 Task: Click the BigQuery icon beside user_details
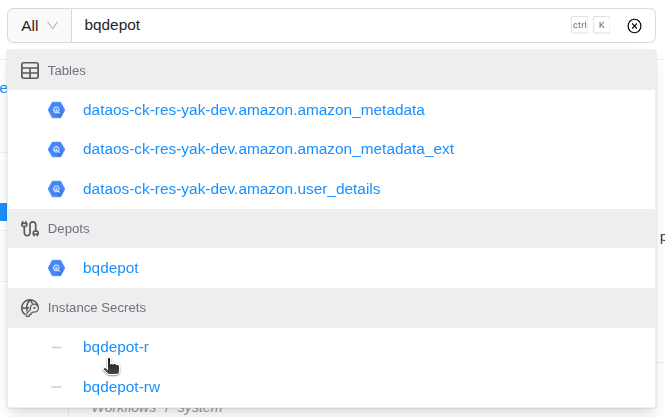tap(57, 188)
